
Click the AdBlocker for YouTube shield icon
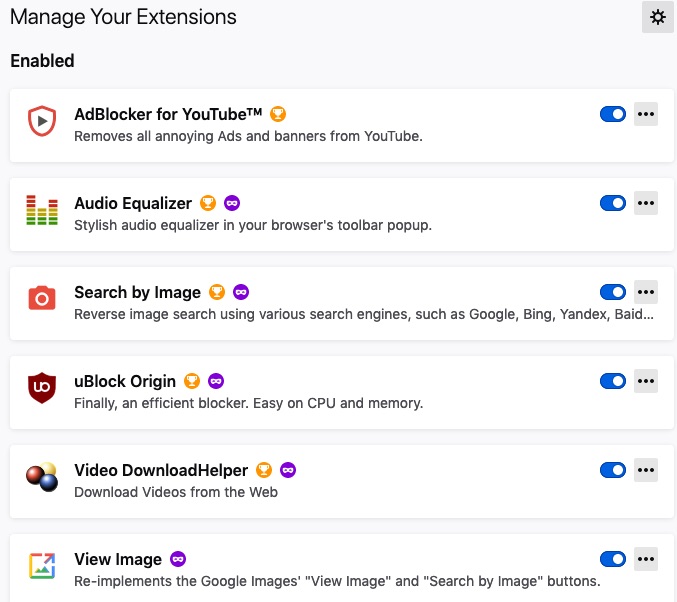pyautogui.click(x=42, y=121)
